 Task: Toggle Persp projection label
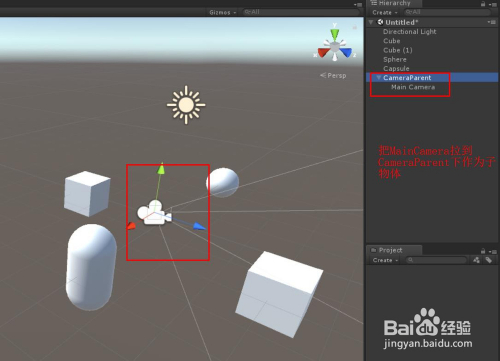(333, 75)
